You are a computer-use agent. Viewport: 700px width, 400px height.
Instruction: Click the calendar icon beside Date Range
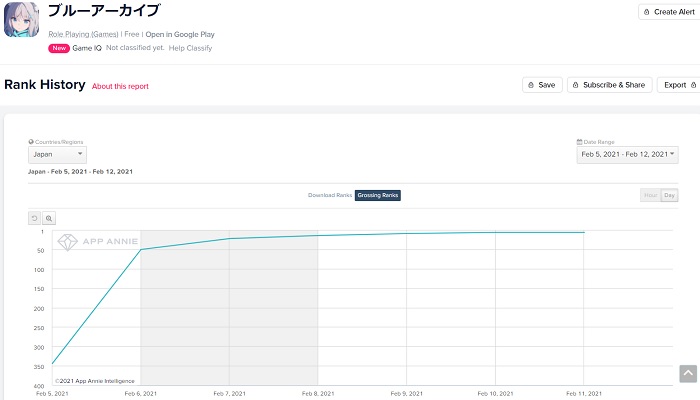pos(579,142)
